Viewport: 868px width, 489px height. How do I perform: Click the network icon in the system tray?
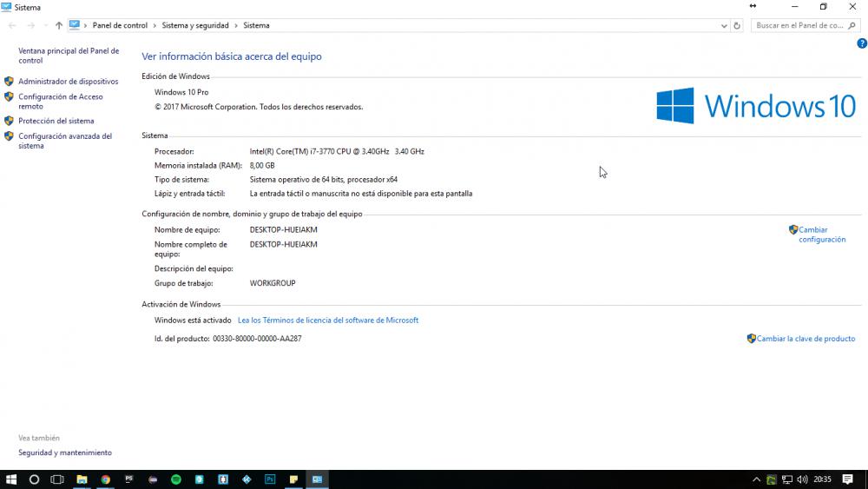(x=786, y=479)
